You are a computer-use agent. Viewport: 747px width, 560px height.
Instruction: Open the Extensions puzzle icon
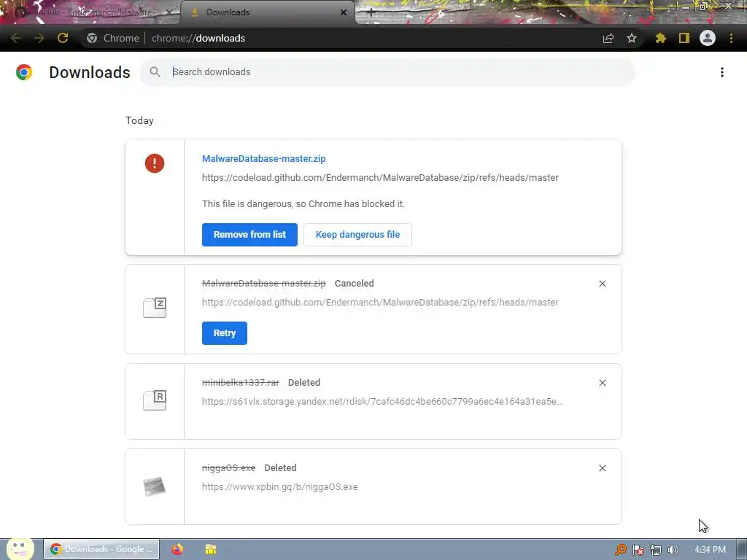(x=660, y=38)
